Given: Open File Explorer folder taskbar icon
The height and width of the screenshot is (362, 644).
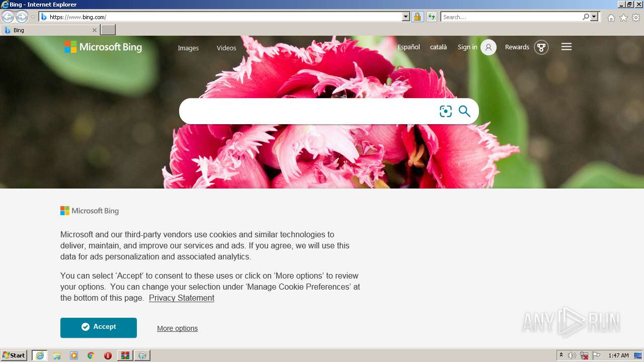Looking at the screenshot, I should (x=57, y=355).
